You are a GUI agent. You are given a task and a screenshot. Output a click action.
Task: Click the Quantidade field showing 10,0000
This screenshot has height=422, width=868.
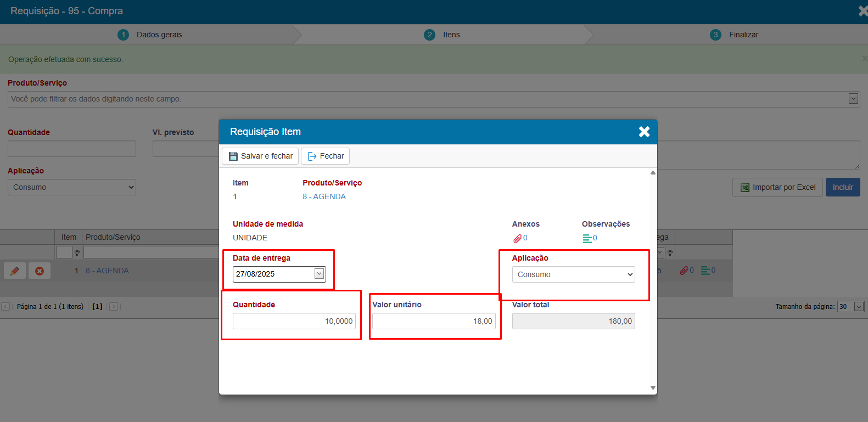tap(294, 321)
